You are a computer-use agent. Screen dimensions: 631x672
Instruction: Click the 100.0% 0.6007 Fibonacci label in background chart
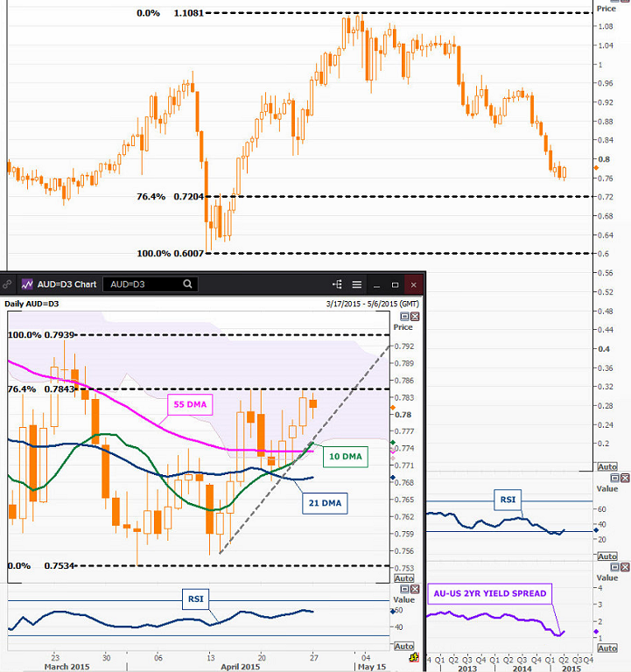point(170,253)
